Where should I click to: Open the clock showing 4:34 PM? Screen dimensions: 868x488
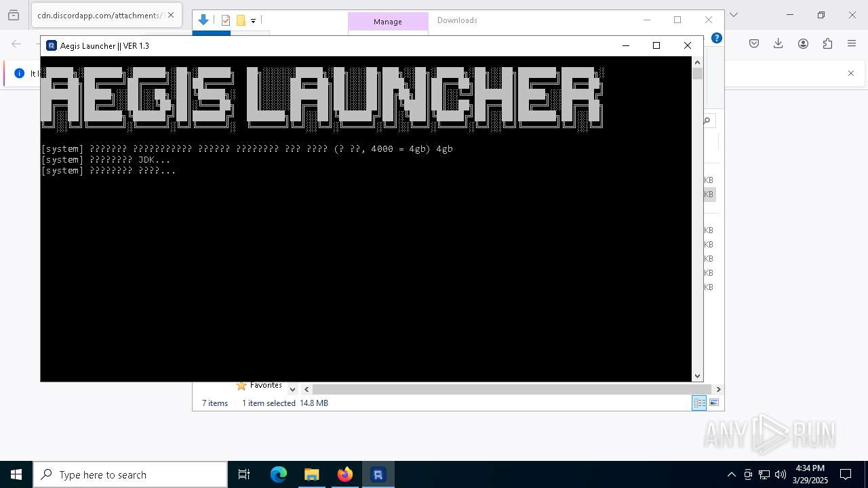tap(810, 474)
